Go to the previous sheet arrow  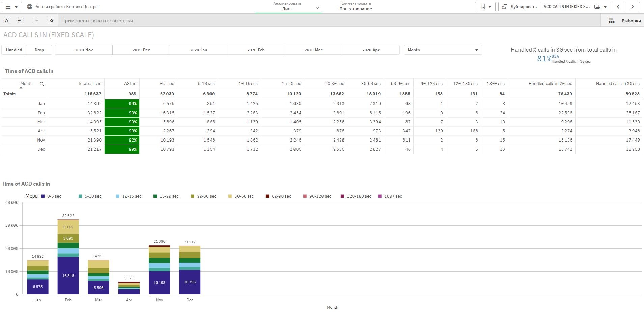618,7
